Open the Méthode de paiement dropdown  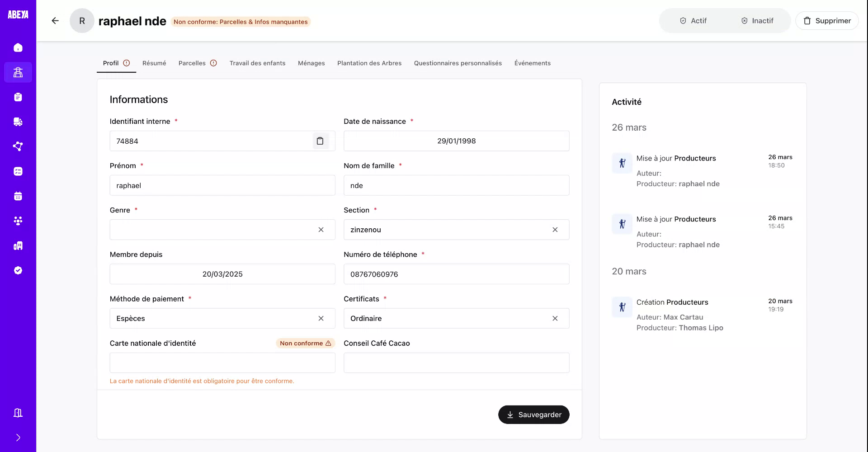coord(212,318)
